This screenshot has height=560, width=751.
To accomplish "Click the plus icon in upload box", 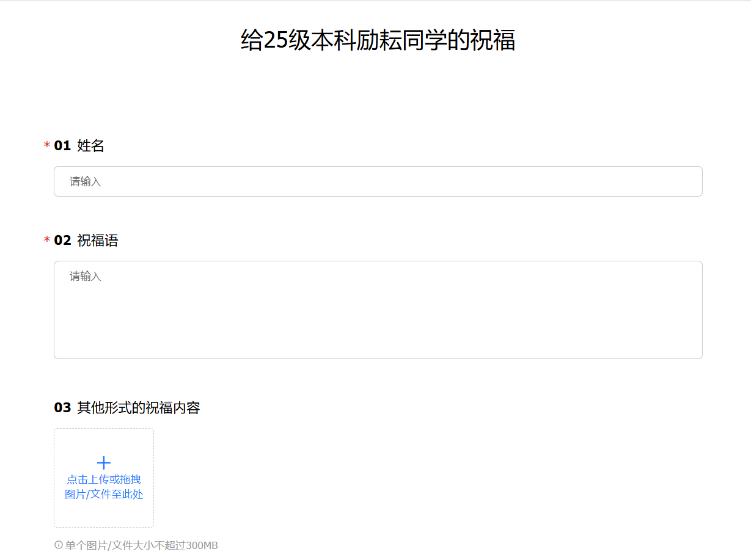I will [x=104, y=463].
